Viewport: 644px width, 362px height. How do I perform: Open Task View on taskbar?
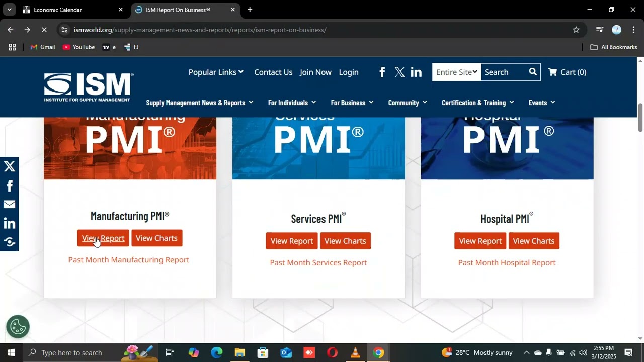pyautogui.click(x=170, y=352)
